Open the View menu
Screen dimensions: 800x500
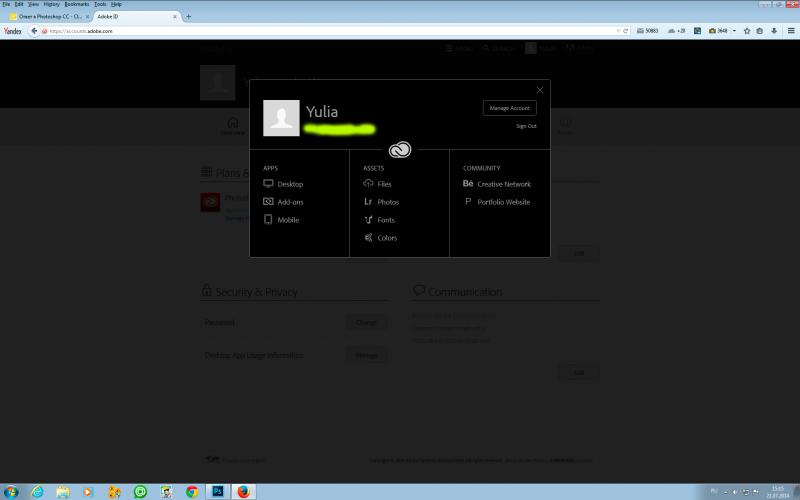pyautogui.click(x=33, y=4)
